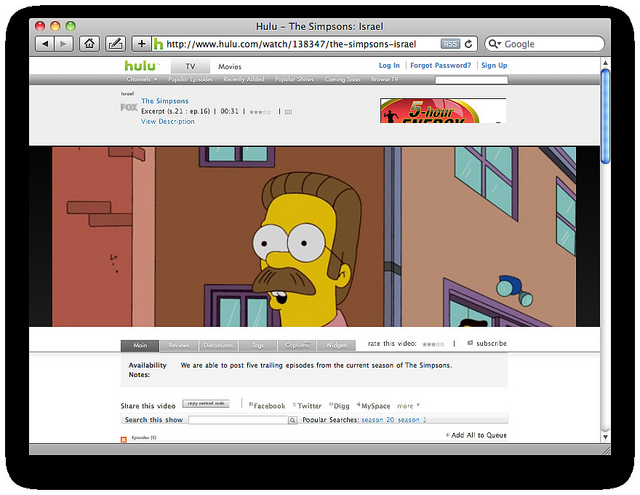Switch to the Movies tab
The image size is (640, 495).
[229, 67]
